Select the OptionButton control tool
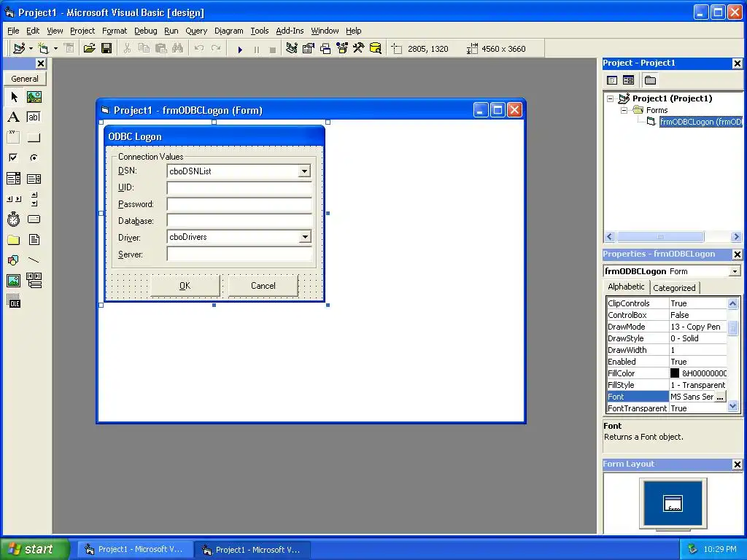 [x=34, y=157]
